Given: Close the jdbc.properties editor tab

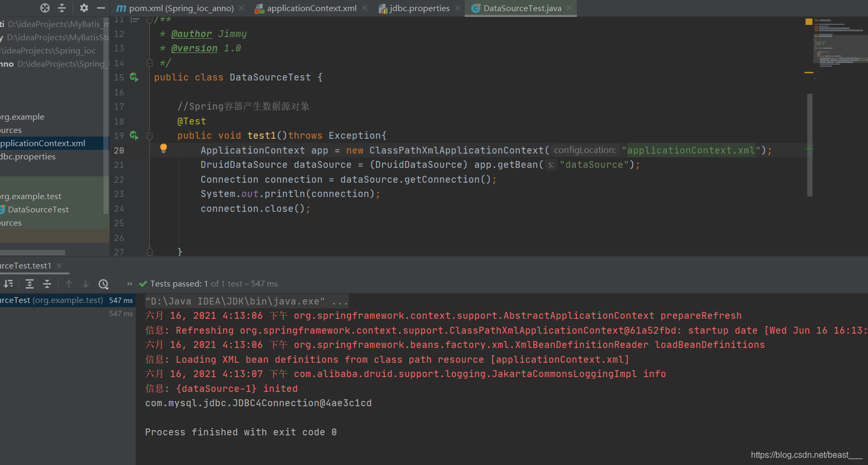Looking at the screenshot, I should pos(458,8).
